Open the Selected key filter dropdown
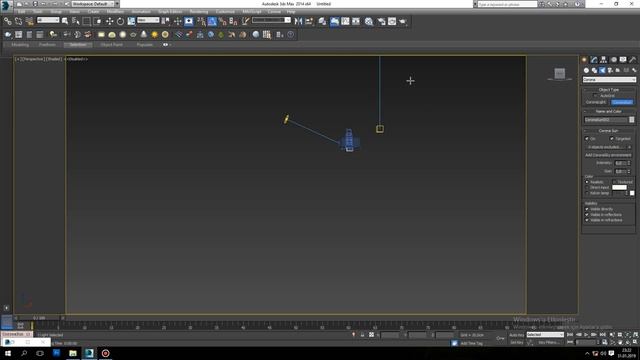640x360 pixels. 545,335
